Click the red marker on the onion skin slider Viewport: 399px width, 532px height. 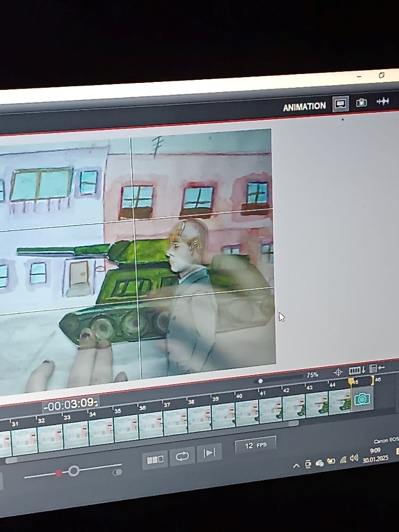(x=59, y=472)
